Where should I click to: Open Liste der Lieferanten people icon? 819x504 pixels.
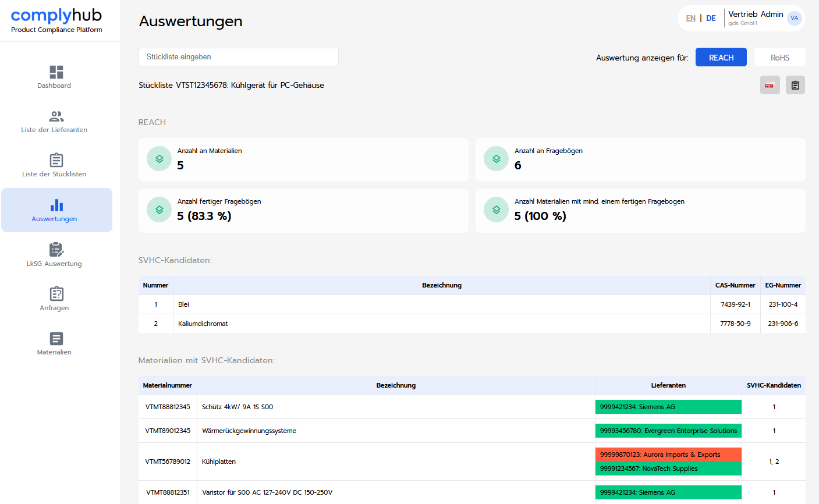point(56,116)
